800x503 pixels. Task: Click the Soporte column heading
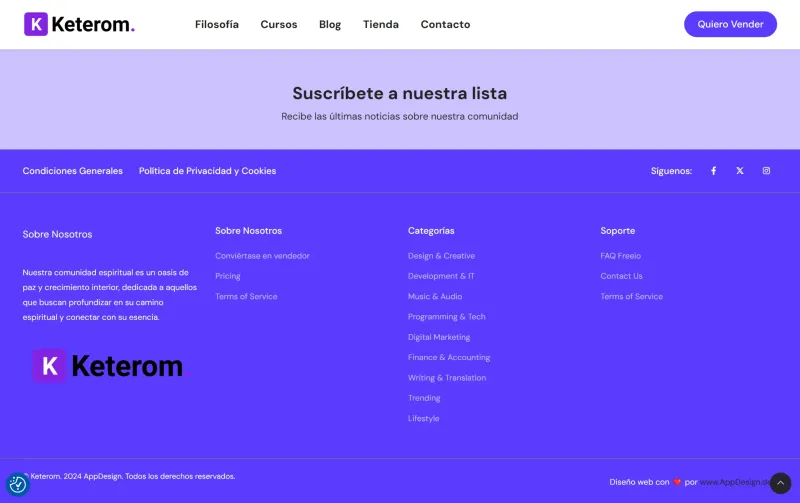click(618, 231)
